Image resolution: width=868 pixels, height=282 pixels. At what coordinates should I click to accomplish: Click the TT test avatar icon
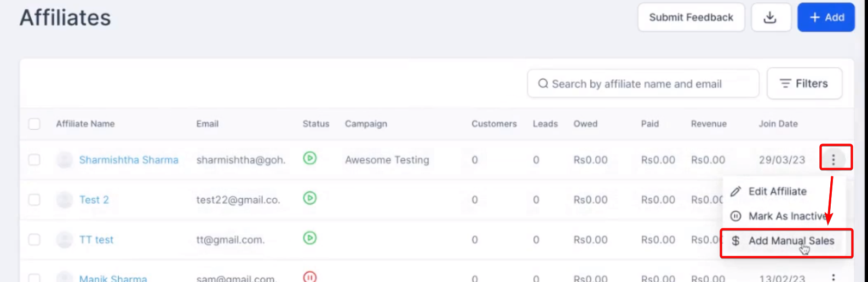(x=65, y=239)
